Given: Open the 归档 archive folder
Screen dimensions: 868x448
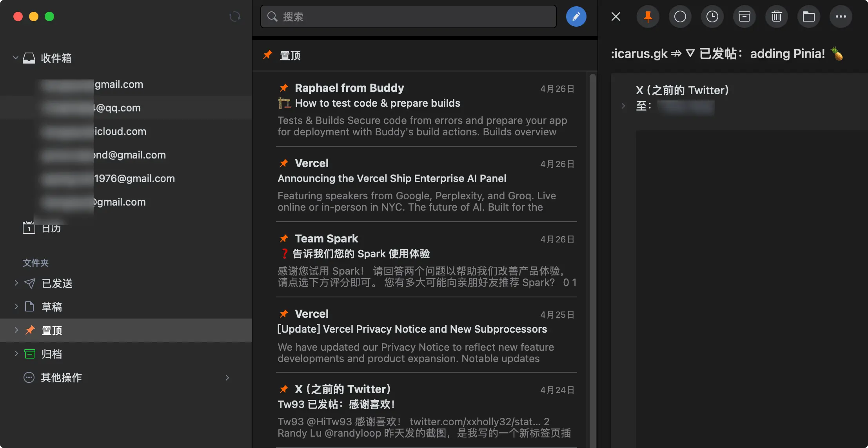Looking at the screenshot, I should (52, 353).
